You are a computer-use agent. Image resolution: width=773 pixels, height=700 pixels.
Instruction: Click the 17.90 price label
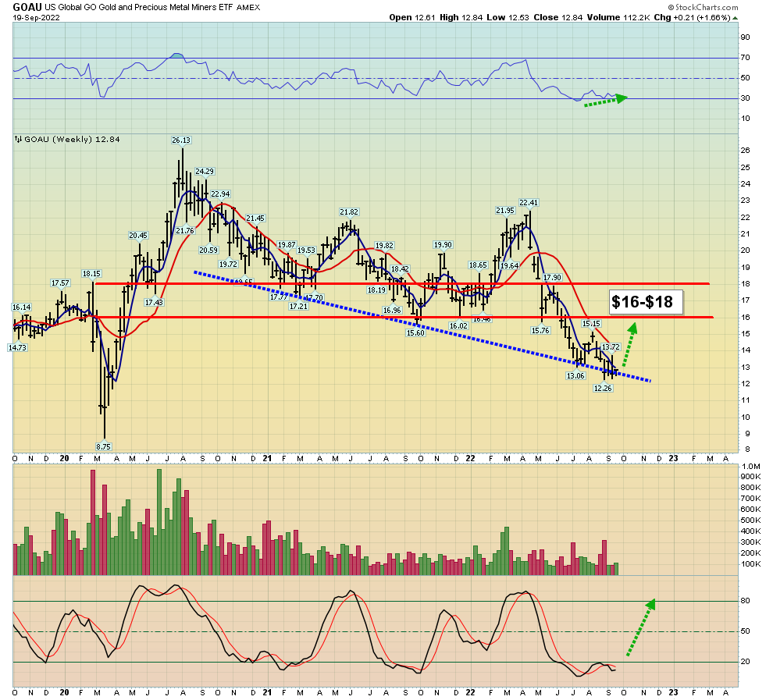pyautogui.click(x=552, y=277)
